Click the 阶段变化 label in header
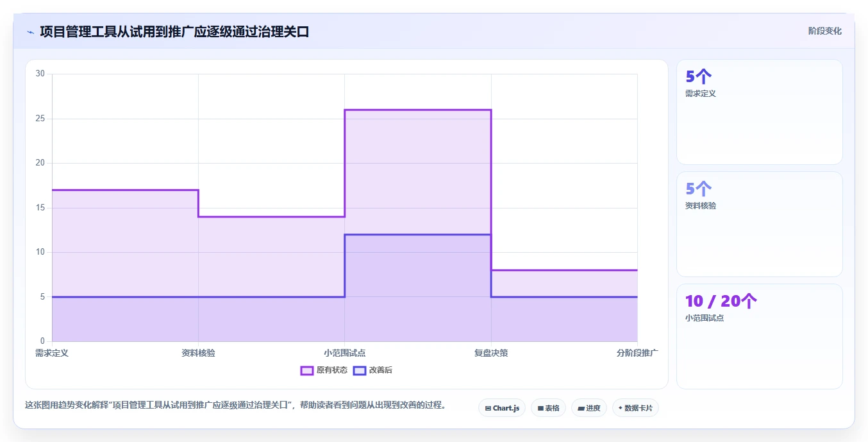This screenshot has height=442, width=868. (825, 31)
